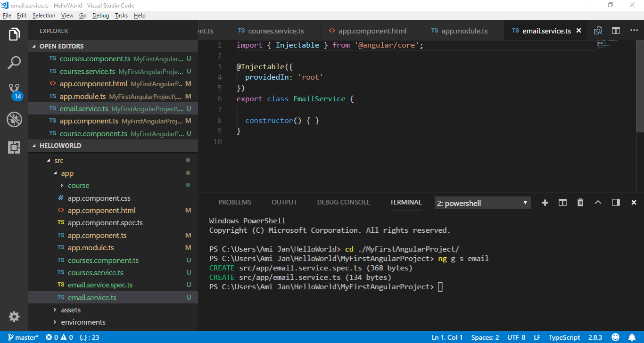Open Source Control view with 14 changes

coord(14,91)
